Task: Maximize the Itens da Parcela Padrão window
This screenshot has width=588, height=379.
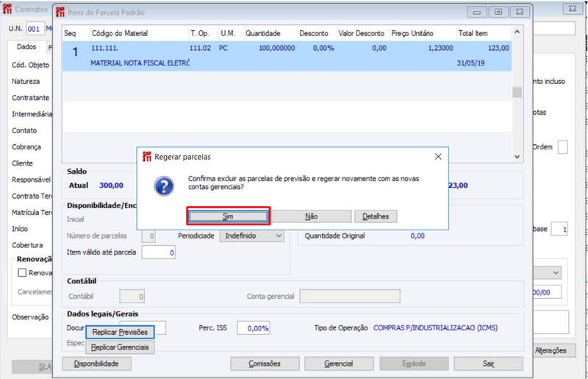Action: pos(498,12)
